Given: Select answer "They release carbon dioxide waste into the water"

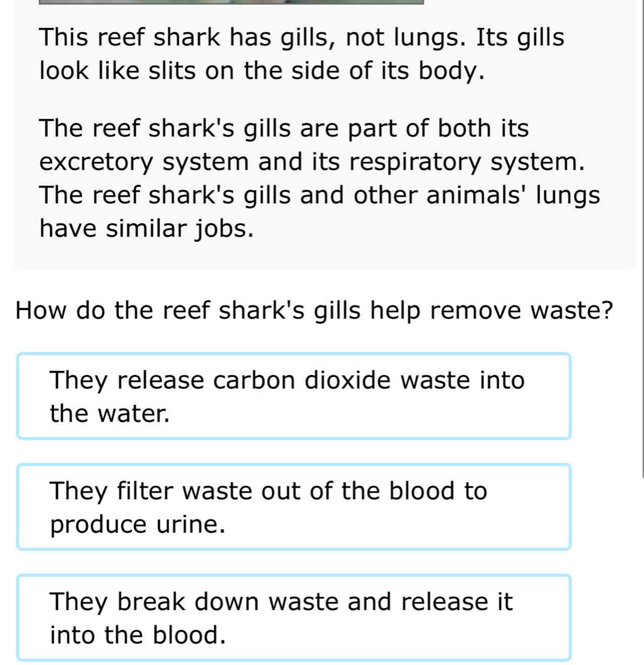Looking at the screenshot, I should [x=293, y=396].
